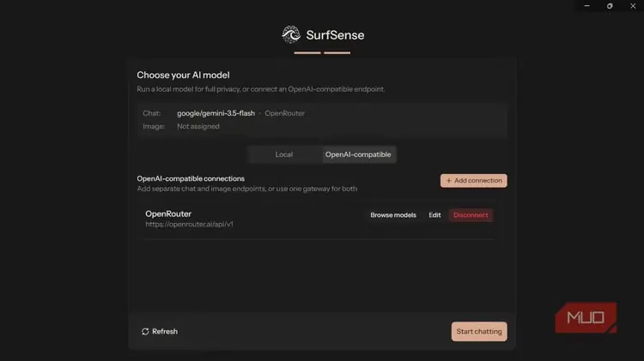Viewport: 644px width, 361px height.
Task: Click the https://openrouter.ai/api/v1 URL text
Action: (x=189, y=224)
